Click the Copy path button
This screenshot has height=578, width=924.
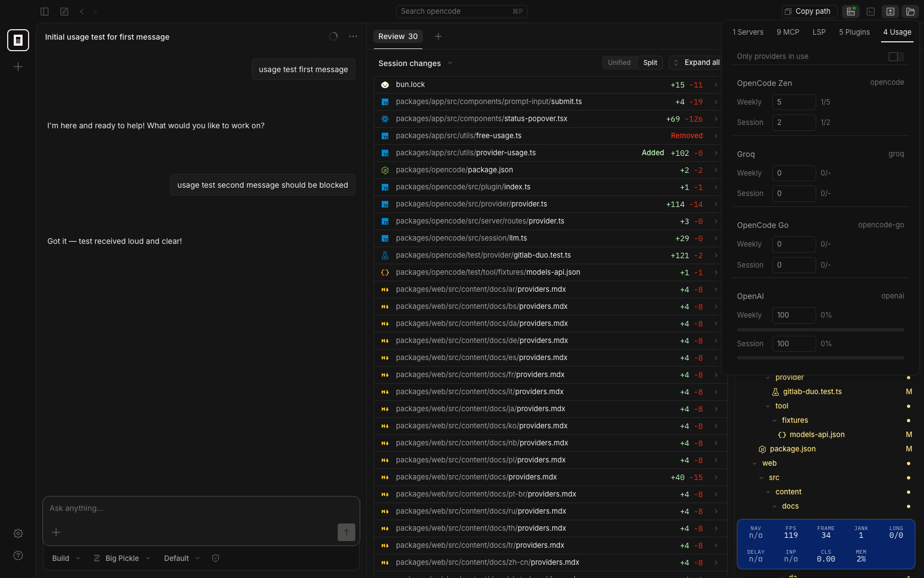pos(810,11)
